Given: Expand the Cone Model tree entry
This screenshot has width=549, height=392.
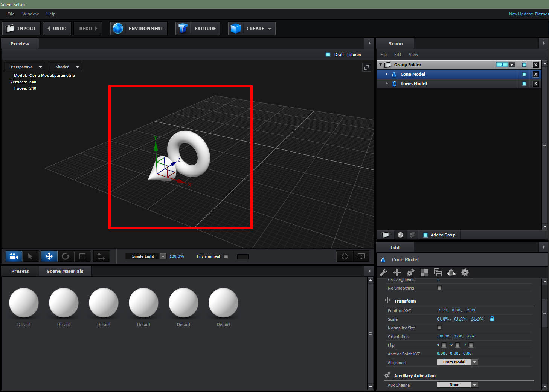Looking at the screenshot, I should click(x=386, y=74).
